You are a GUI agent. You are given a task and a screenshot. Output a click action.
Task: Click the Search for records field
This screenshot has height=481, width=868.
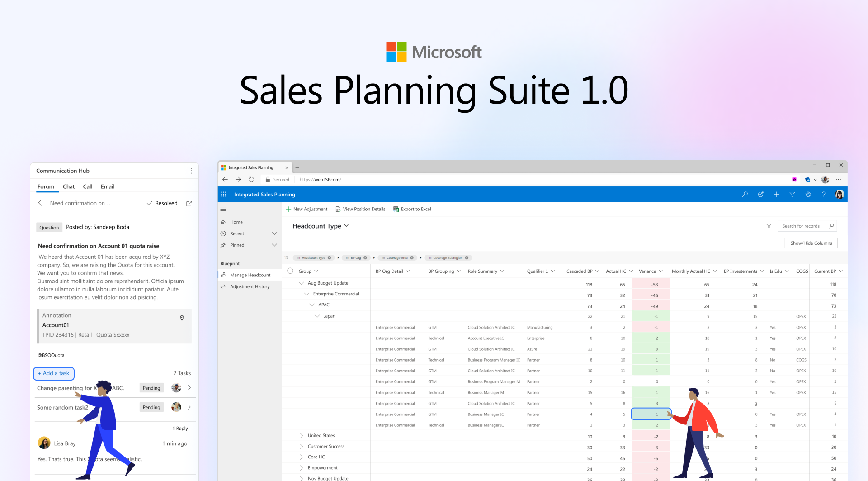[x=807, y=226]
